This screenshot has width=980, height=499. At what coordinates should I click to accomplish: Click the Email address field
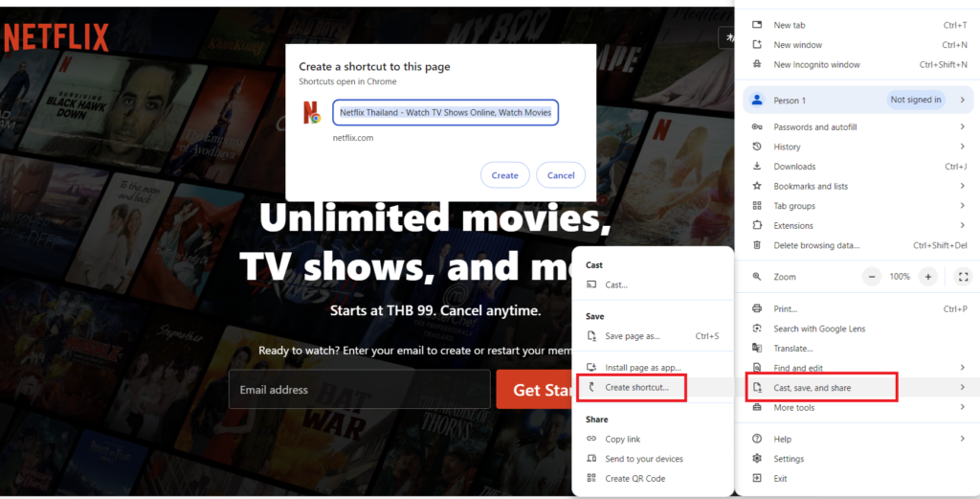pyautogui.click(x=360, y=390)
